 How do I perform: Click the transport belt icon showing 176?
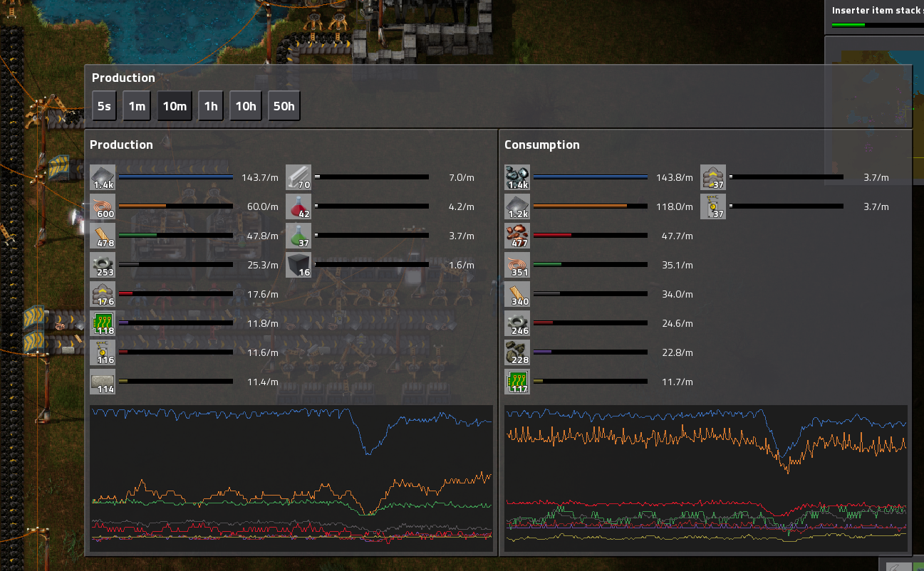click(x=103, y=294)
